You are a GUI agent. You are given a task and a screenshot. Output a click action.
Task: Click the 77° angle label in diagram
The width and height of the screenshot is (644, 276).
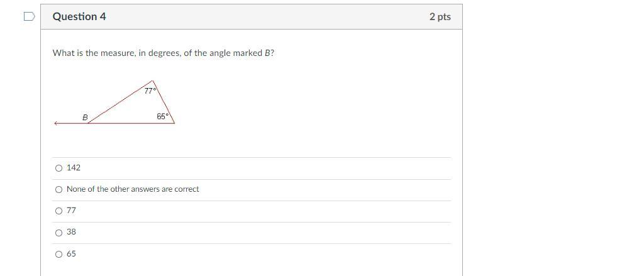tap(150, 91)
